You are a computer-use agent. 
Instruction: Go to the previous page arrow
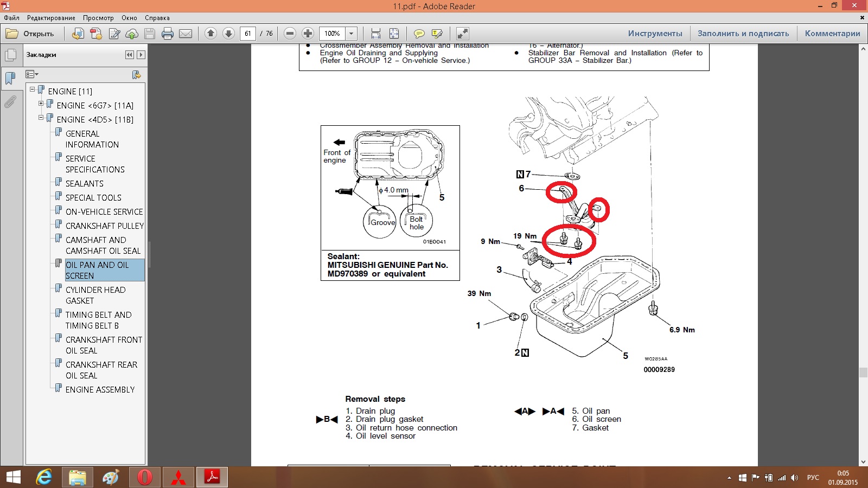(211, 34)
